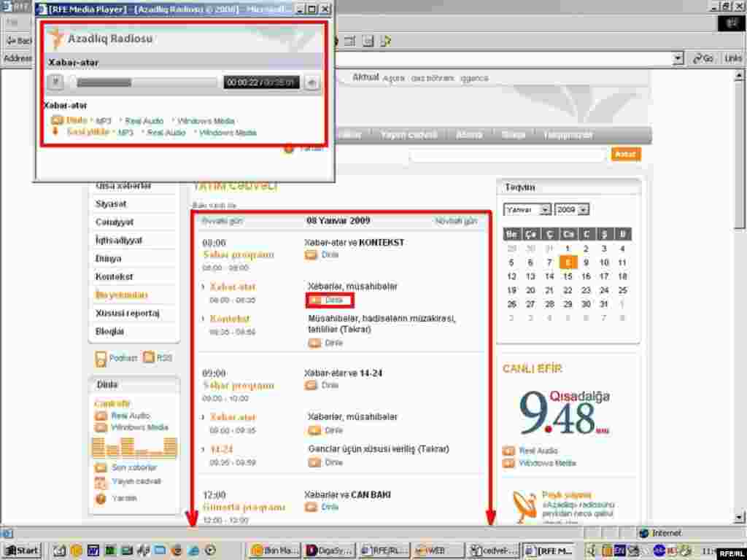This screenshot has height=560, width=747.
Task: Open the RSS feed icon
Action: click(149, 357)
